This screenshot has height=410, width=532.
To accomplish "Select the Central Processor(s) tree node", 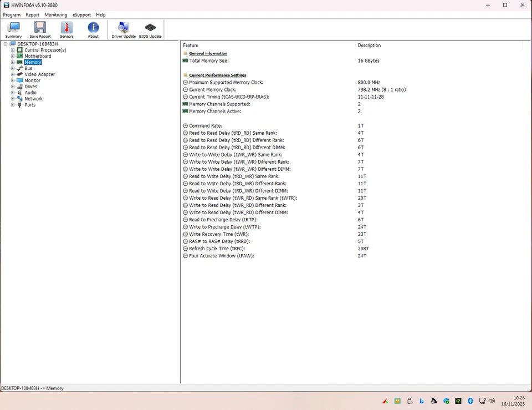I will coord(45,50).
